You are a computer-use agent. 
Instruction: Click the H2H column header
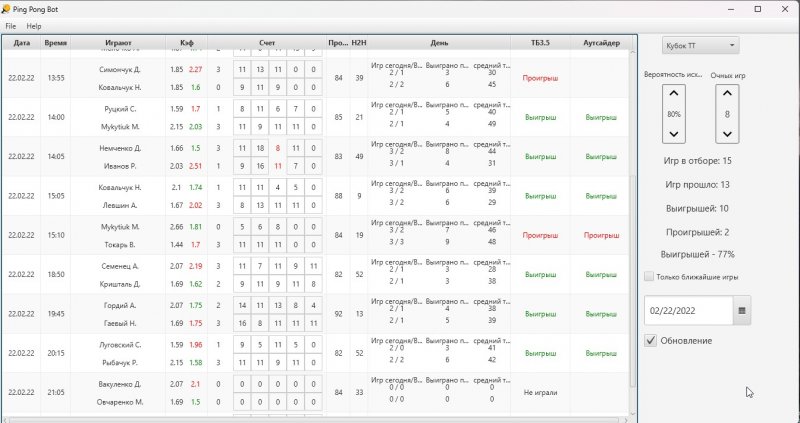tap(359, 43)
